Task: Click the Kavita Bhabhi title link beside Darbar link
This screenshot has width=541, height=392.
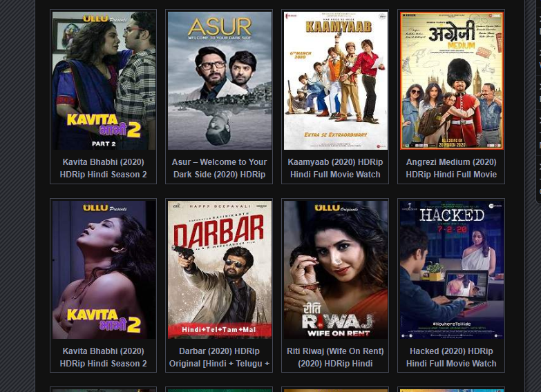Action: click(104, 357)
